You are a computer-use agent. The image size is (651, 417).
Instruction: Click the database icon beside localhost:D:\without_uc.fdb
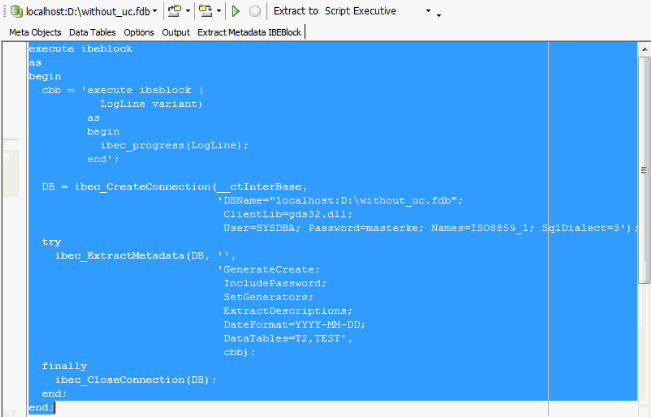[x=16, y=11]
